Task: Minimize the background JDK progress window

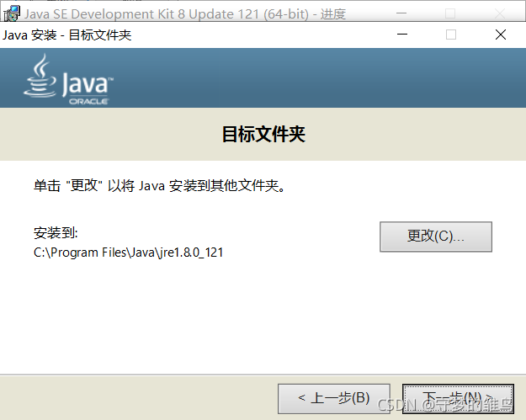Action: (x=401, y=13)
